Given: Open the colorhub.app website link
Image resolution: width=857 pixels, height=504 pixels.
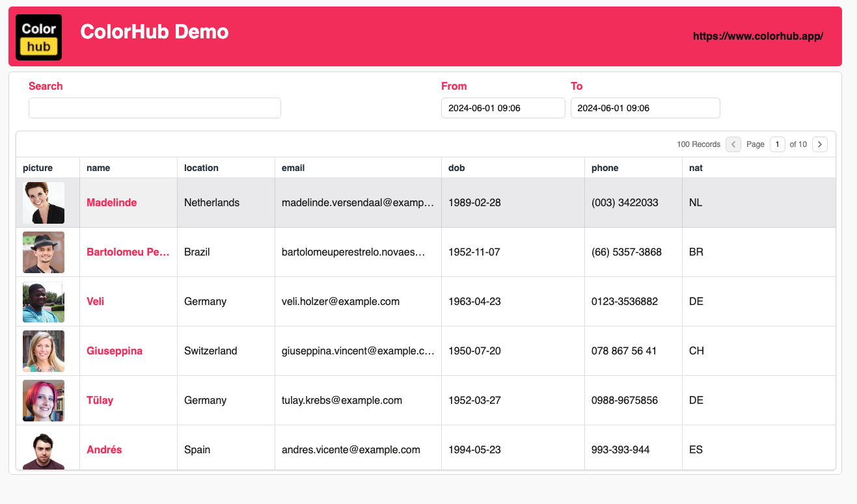Looking at the screenshot, I should [757, 36].
